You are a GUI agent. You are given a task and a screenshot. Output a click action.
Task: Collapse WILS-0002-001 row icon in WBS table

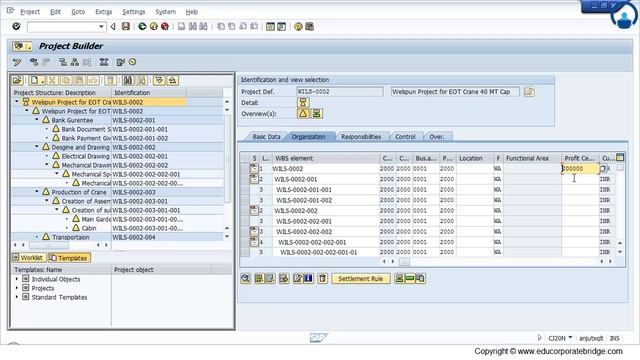click(x=254, y=179)
